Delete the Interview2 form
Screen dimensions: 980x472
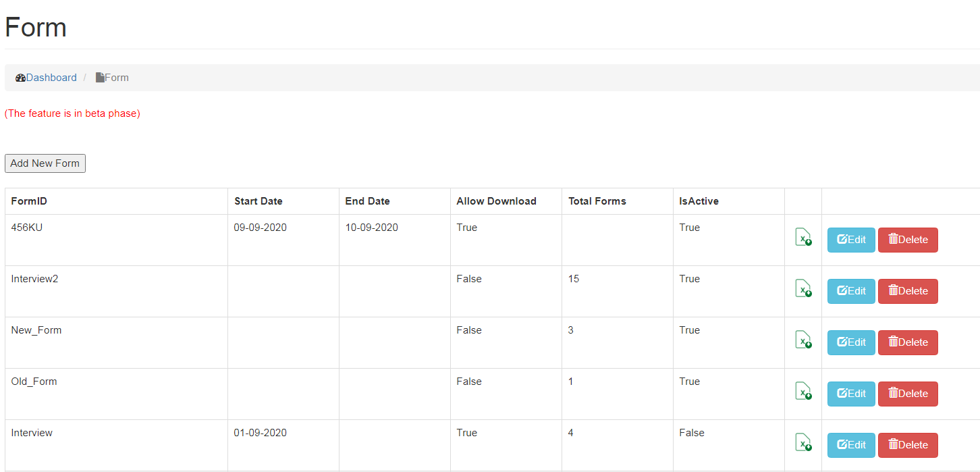tap(908, 291)
